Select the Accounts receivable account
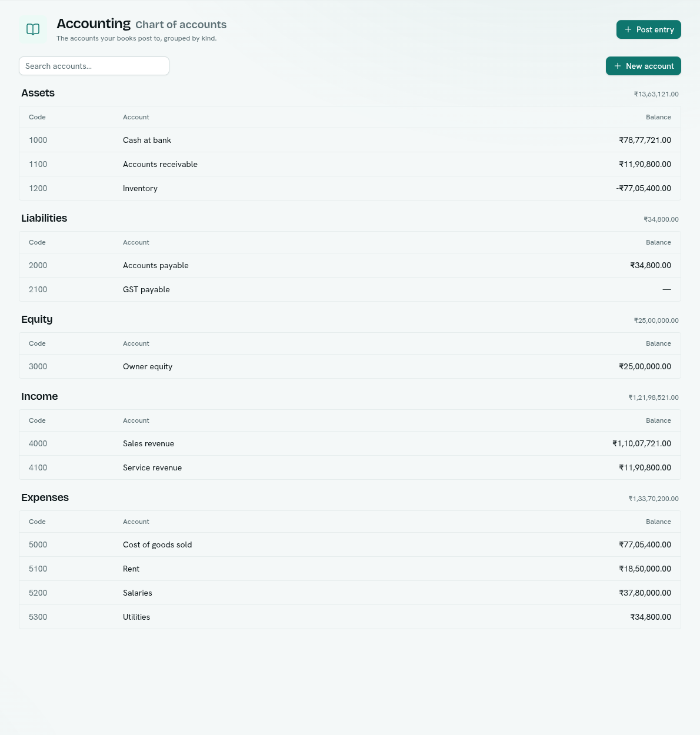The width and height of the screenshot is (700, 735). tap(350, 164)
